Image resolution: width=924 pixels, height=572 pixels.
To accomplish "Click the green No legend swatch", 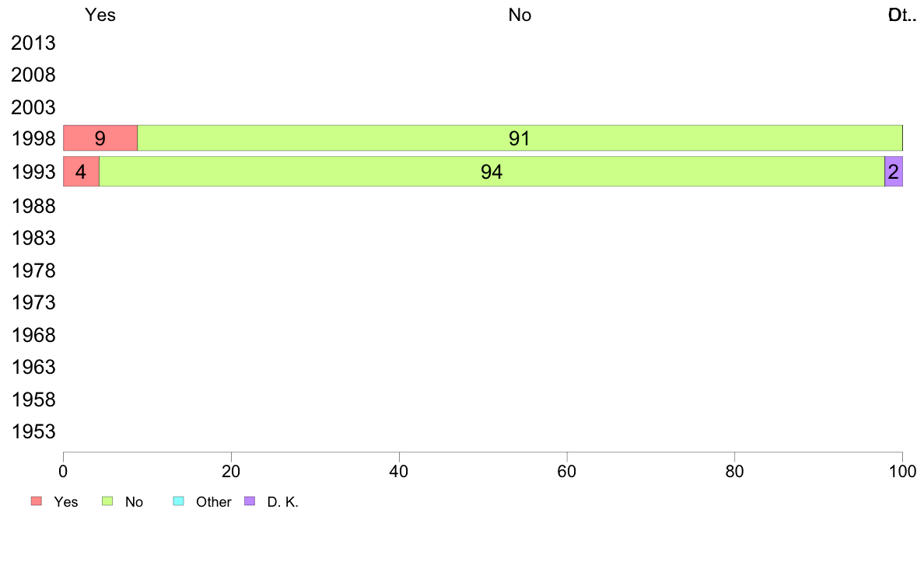I will pyautogui.click(x=107, y=500).
